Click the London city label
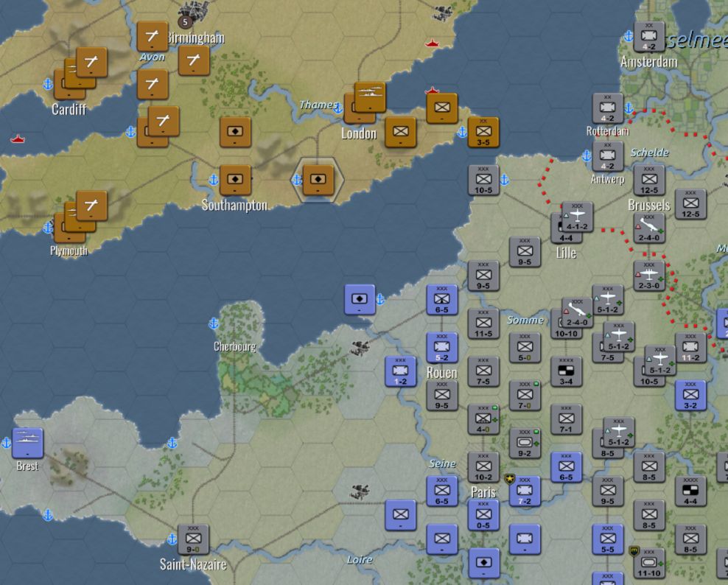This screenshot has width=728, height=585. coord(359,133)
